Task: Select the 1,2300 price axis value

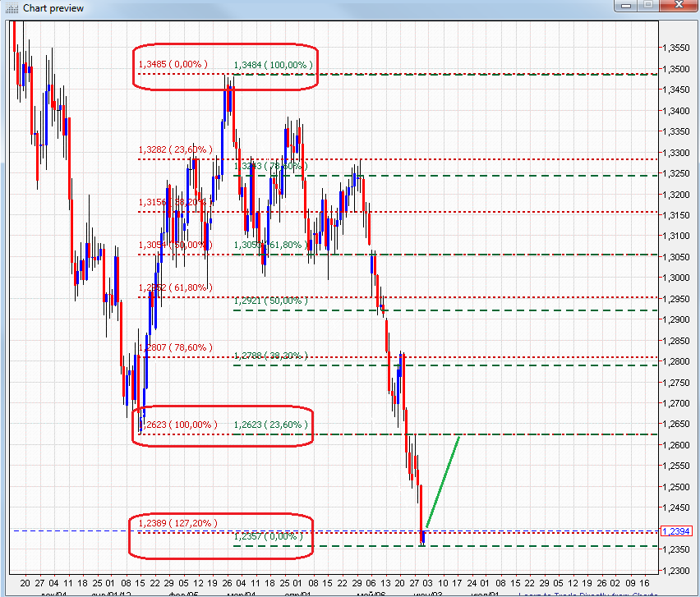Action: pyautogui.click(x=676, y=571)
